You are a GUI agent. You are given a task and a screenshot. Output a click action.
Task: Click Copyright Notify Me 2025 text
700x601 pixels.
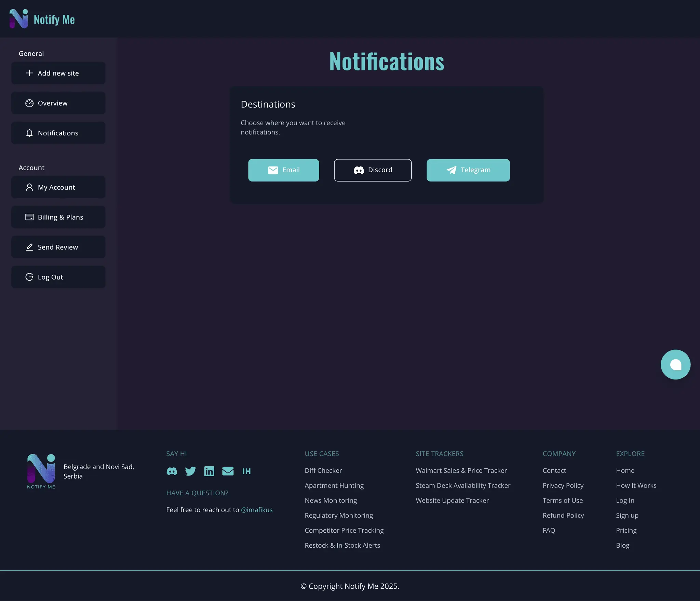pos(350,586)
